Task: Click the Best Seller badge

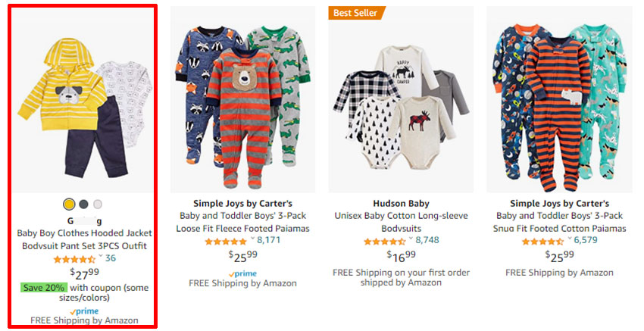Action: (x=356, y=12)
